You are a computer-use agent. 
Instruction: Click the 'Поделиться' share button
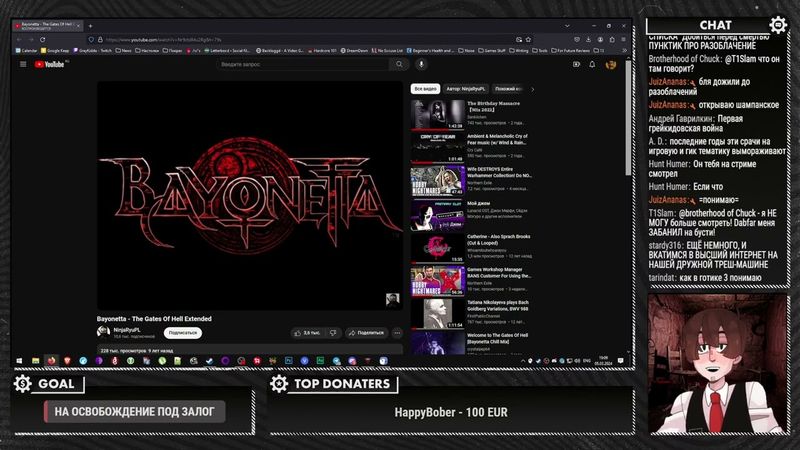coord(366,332)
